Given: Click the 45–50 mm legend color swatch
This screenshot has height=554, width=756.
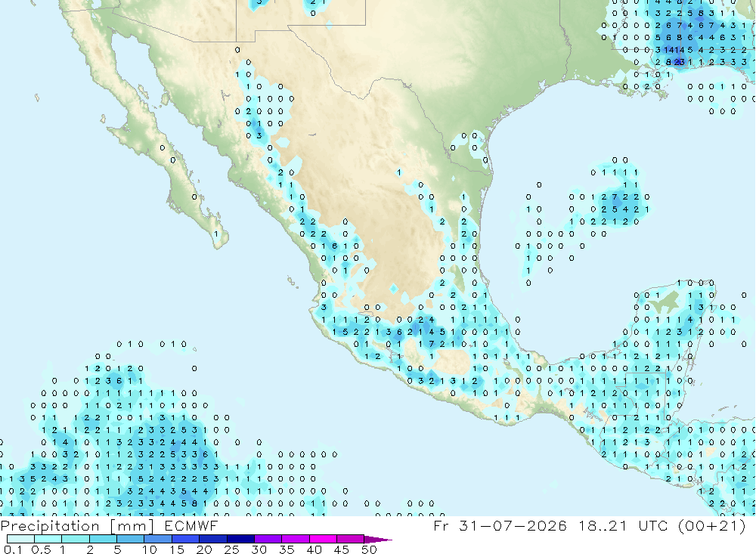Looking at the screenshot, I should [x=351, y=539].
